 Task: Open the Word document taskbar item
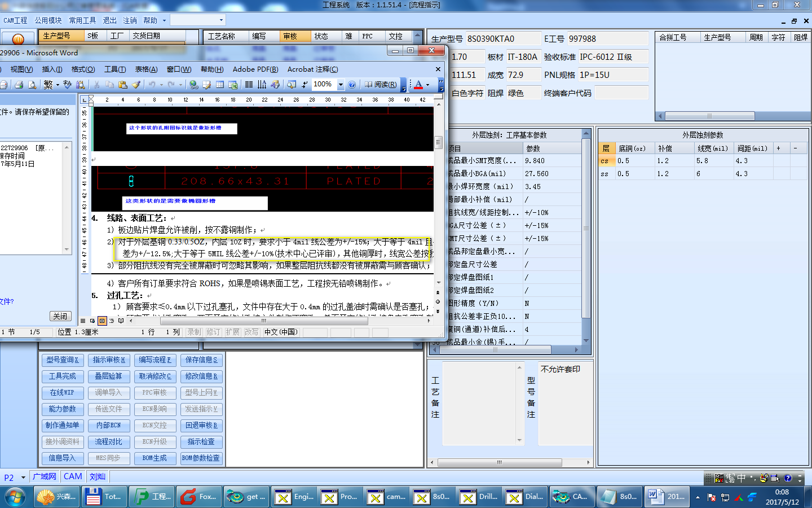tap(667, 497)
